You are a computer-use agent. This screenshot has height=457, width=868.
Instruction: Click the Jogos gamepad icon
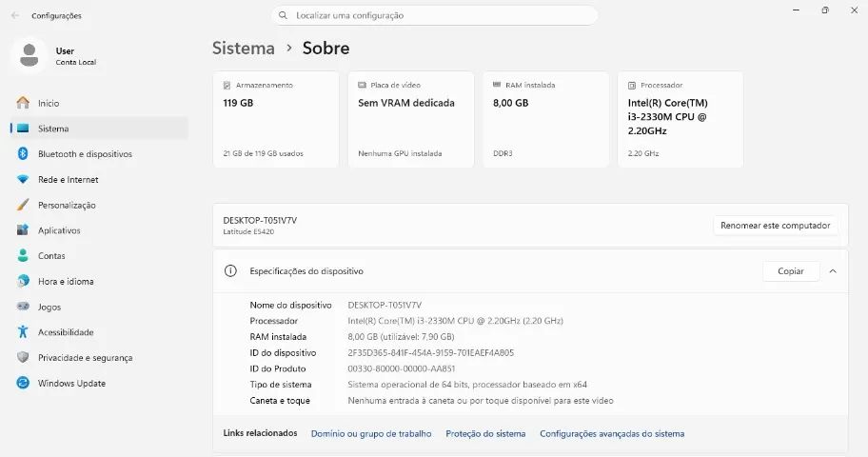[23, 306]
